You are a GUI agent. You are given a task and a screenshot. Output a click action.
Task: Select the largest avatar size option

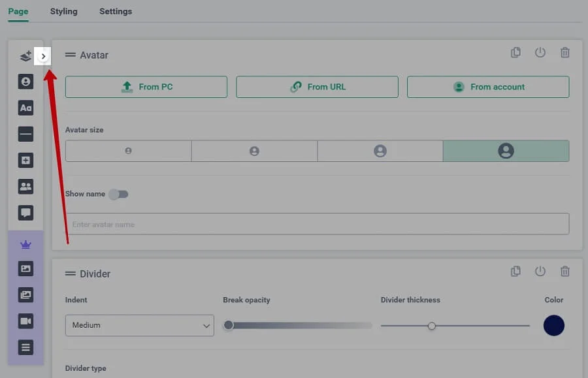click(506, 151)
